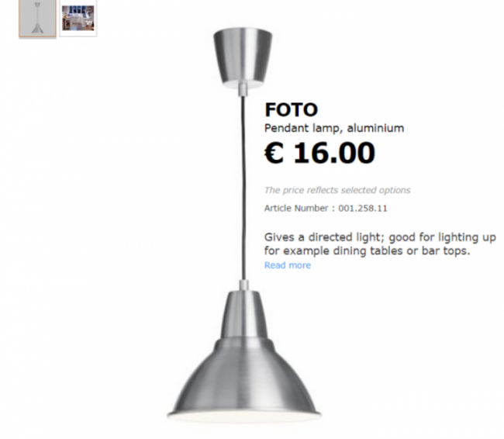Click the black lamp cord in image

243,188
